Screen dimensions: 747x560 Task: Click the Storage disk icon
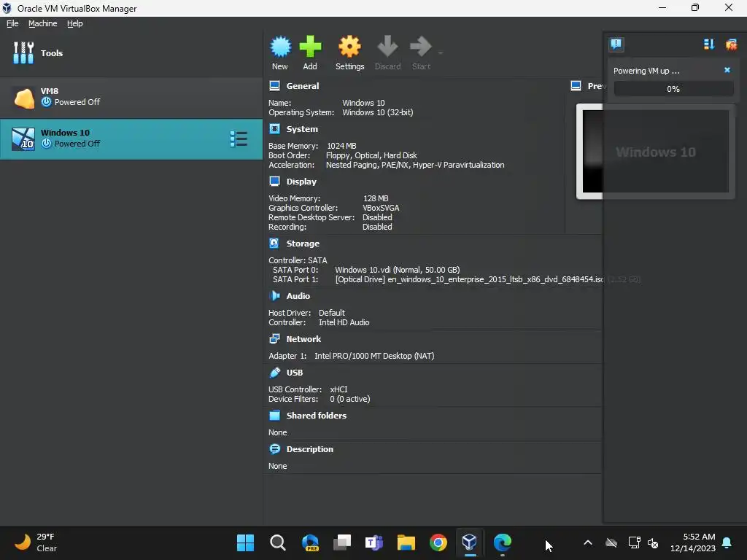click(x=274, y=243)
